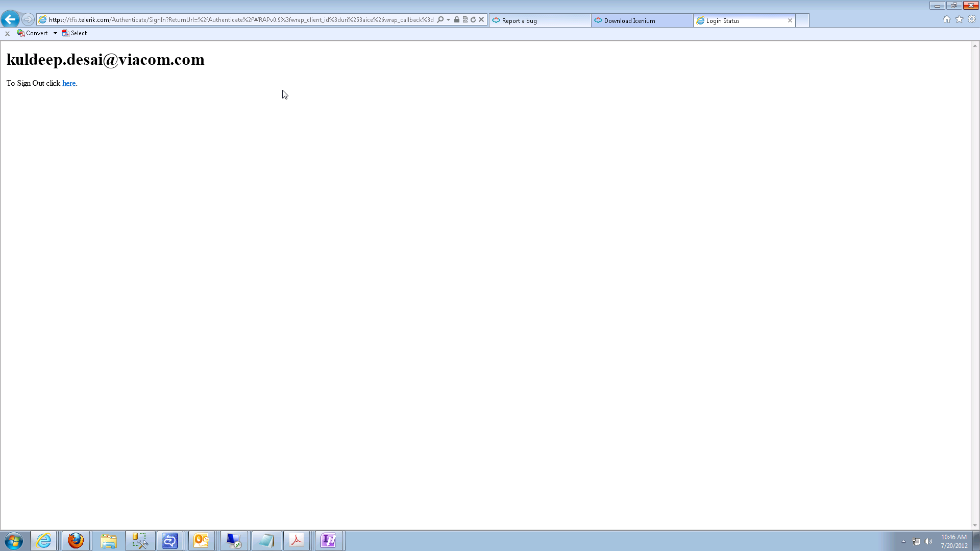Click the 'here' sign out link
The width and height of the screenshot is (980, 551).
click(x=69, y=83)
